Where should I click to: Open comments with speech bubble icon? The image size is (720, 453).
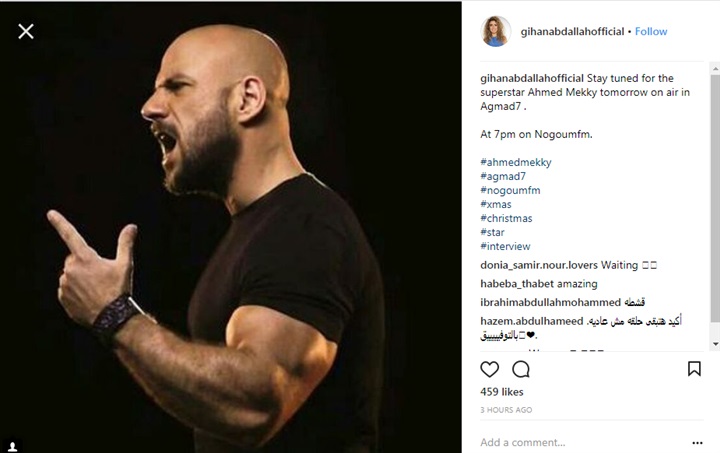click(521, 369)
